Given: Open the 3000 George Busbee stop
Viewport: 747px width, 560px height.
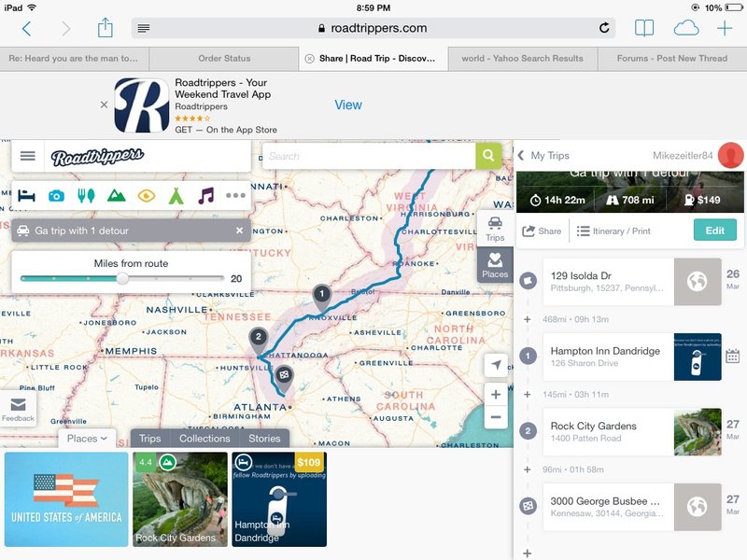Looking at the screenshot, I should point(632,507).
